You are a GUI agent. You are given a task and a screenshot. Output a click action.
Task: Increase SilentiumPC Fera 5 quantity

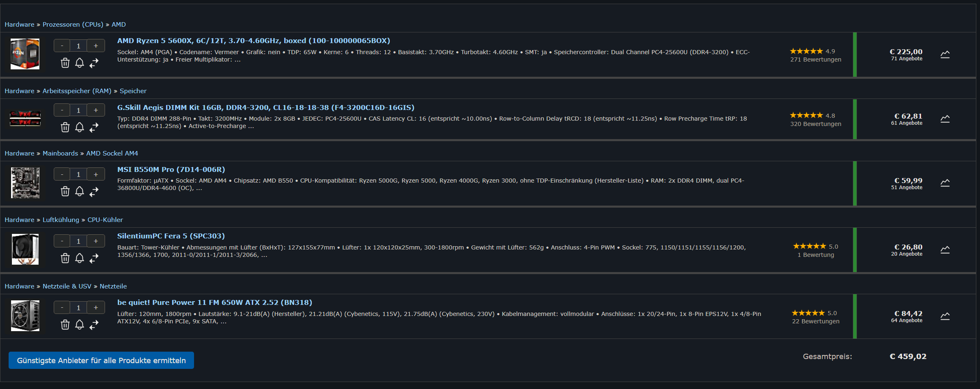coord(96,241)
